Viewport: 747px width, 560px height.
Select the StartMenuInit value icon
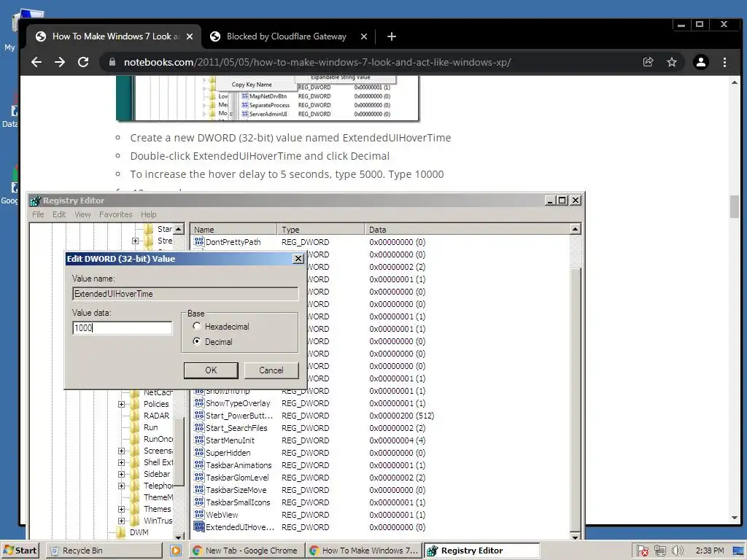tap(199, 440)
